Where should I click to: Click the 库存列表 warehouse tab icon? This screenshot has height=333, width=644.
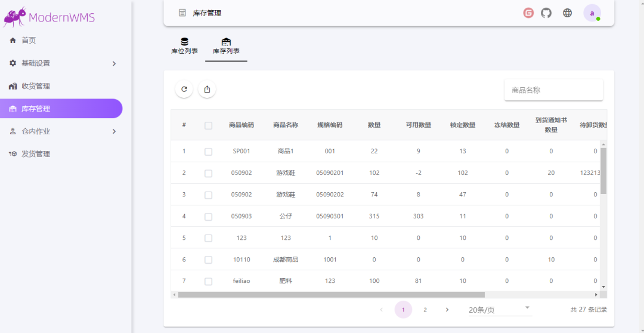click(x=227, y=42)
